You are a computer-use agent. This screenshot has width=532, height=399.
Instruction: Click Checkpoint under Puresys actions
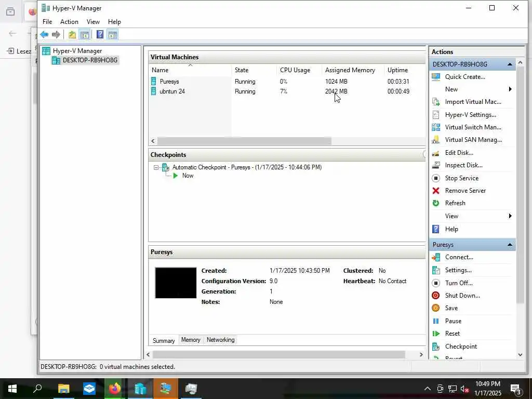pyautogui.click(x=461, y=347)
